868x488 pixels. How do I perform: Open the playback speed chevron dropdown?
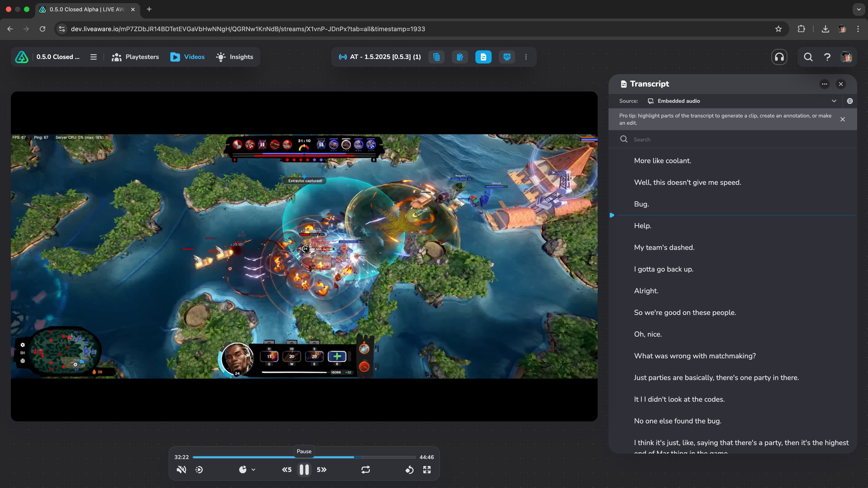pos(253,469)
